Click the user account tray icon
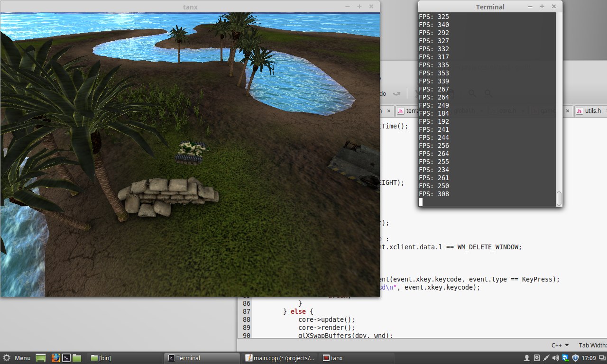This screenshot has height=364, width=607. coord(526,358)
